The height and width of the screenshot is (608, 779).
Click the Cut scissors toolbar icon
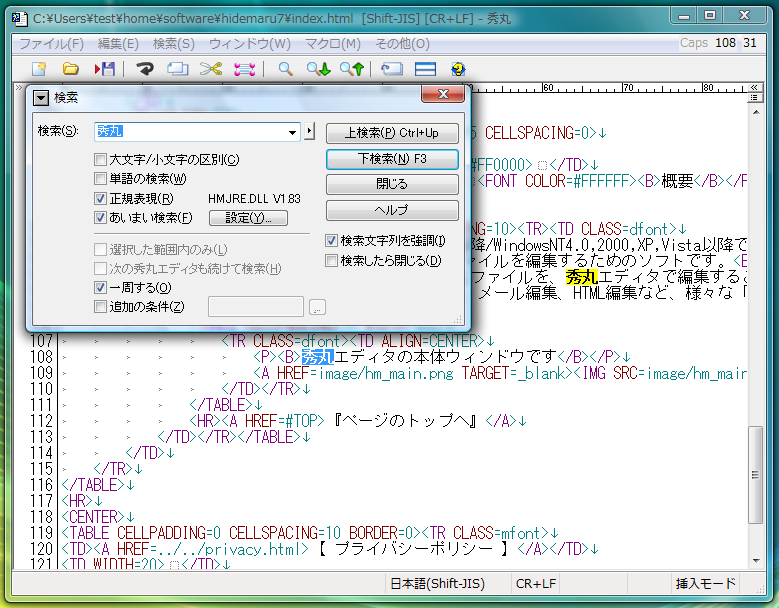point(211,69)
